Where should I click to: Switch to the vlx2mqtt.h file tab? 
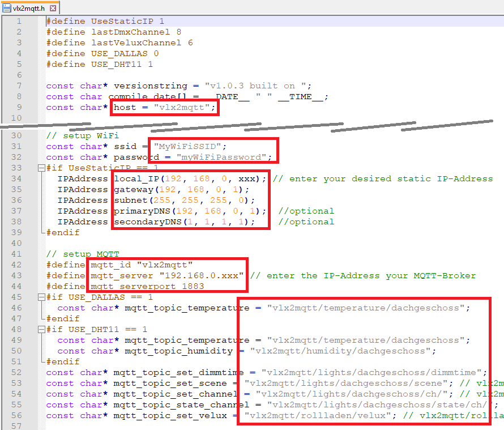point(29,8)
